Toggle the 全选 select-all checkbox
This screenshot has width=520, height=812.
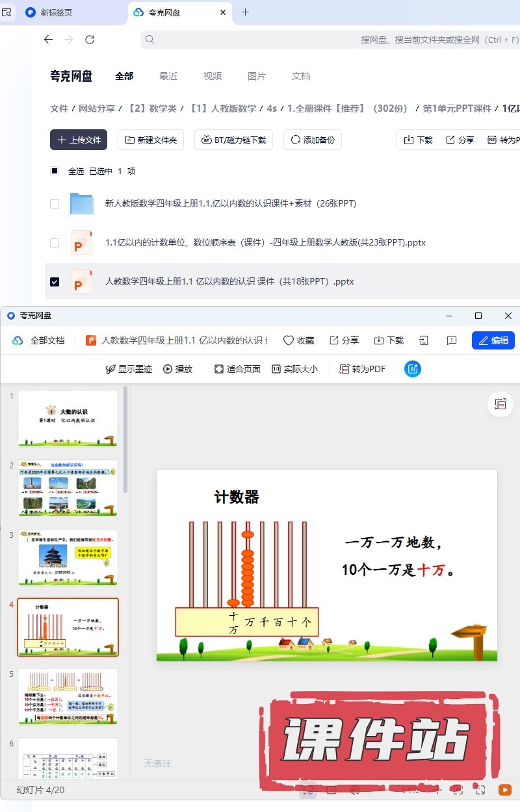(x=55, y=171)
